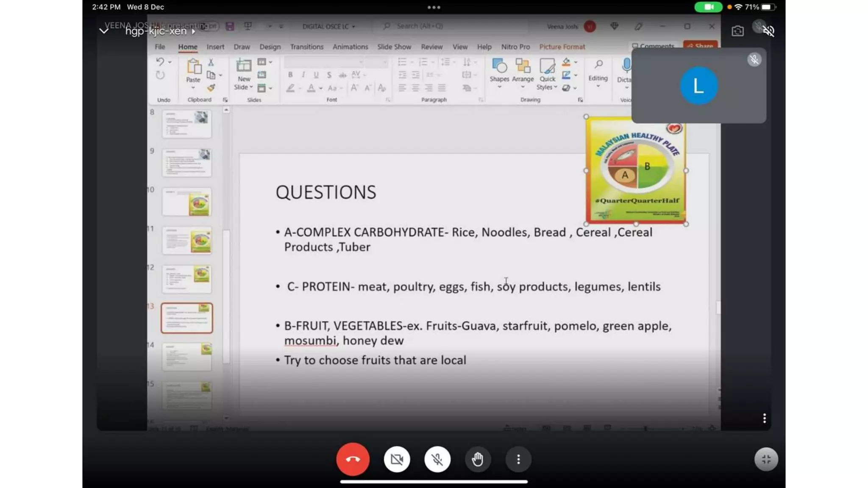Collapse call view with down chevron

(x=104, y=31)
